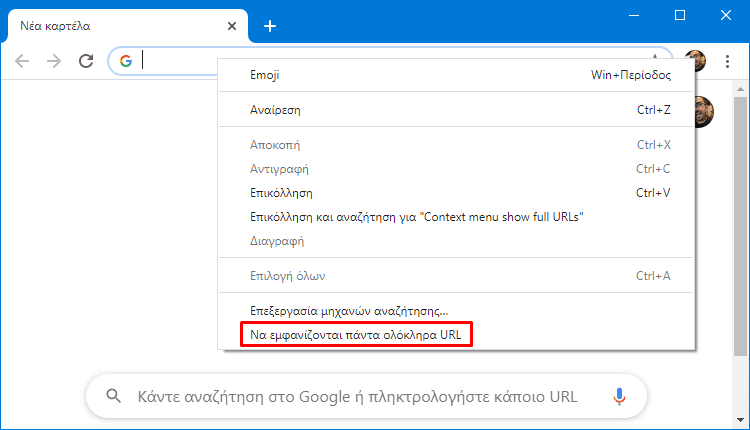Close the Νέα καρτέλα tab
The height and width of the screenshot is (430, 750).
(232, 26)
